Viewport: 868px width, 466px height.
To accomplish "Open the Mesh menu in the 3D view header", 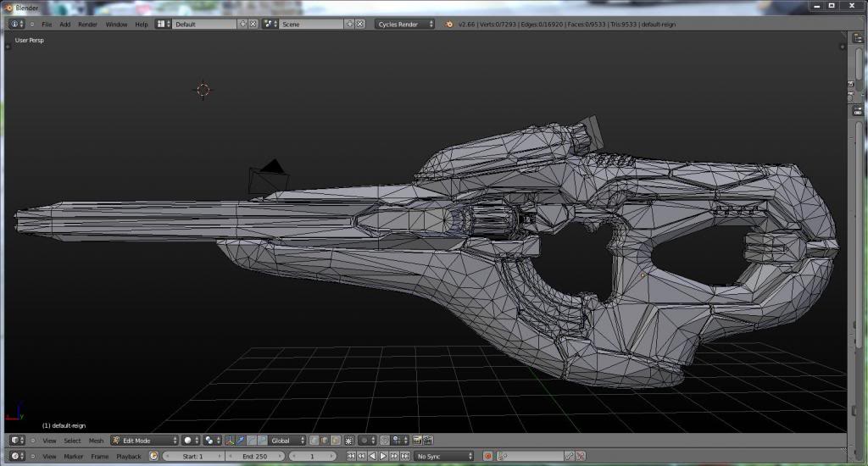I will [96, 441].
